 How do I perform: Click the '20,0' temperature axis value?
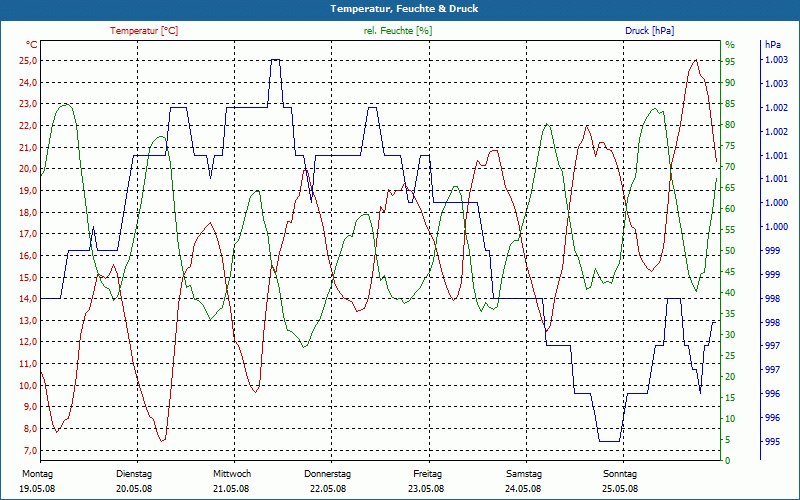pos(28,169)
